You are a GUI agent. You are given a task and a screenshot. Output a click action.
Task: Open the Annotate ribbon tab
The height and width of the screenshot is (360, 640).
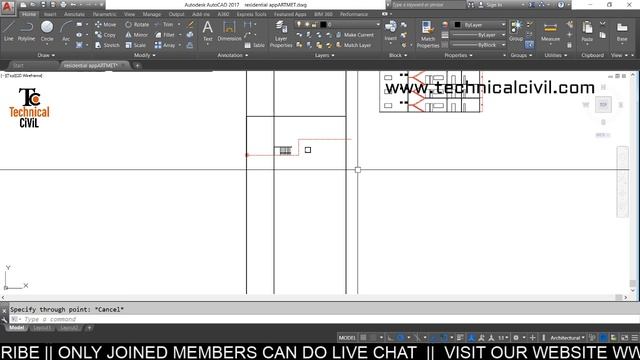pos(74,14)
